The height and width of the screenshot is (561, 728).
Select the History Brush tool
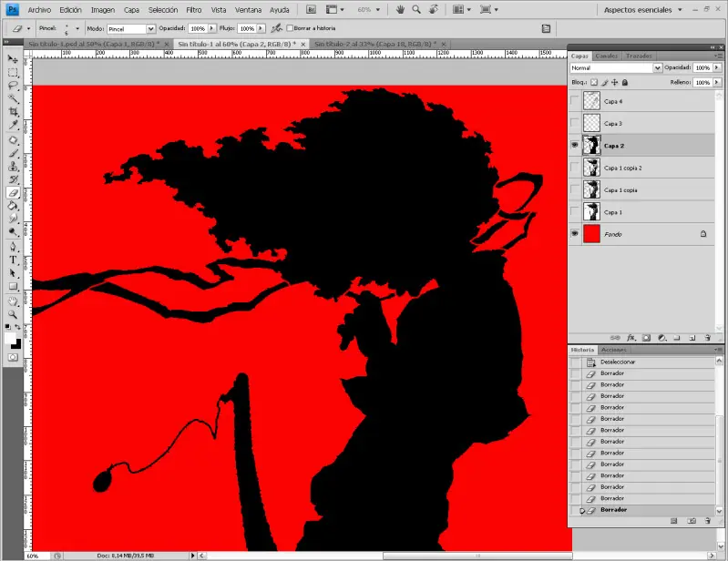(13, 179)
